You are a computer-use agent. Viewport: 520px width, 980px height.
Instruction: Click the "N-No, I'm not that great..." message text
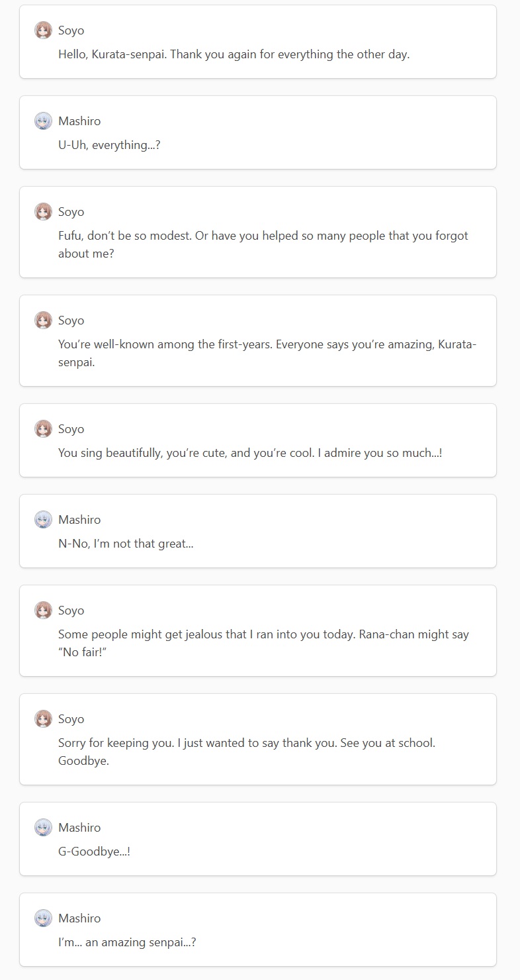(x=126, y=544)
